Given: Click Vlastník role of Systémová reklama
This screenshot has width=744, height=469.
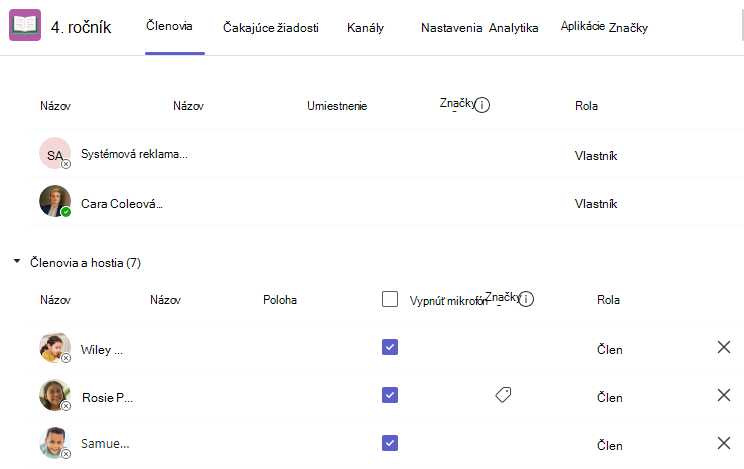Looking at the screenshot, I should (596, 156).
